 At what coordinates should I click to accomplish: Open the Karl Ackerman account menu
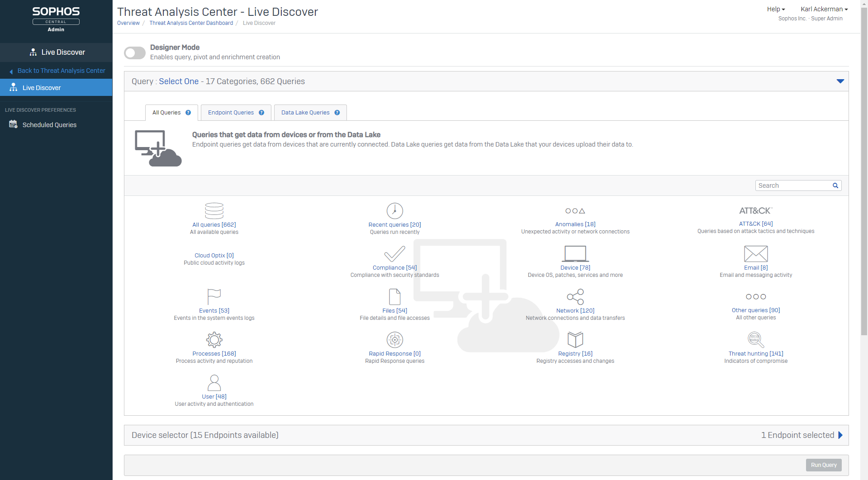point(824,9)
